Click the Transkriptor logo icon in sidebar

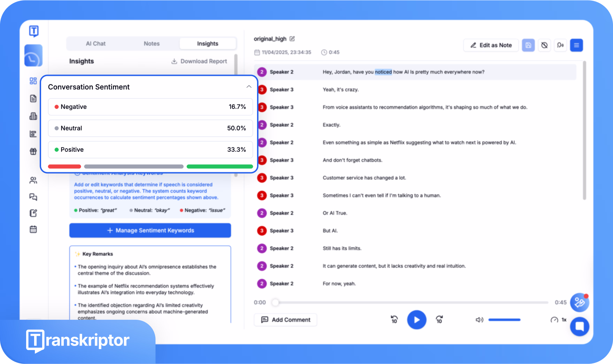click(x=34, y=31)
